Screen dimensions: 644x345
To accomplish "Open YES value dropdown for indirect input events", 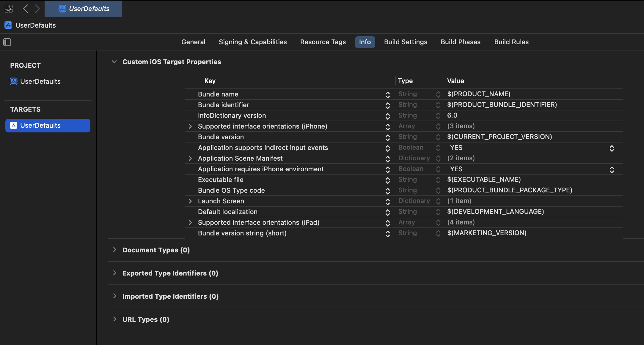I will (x=612, y=148).
